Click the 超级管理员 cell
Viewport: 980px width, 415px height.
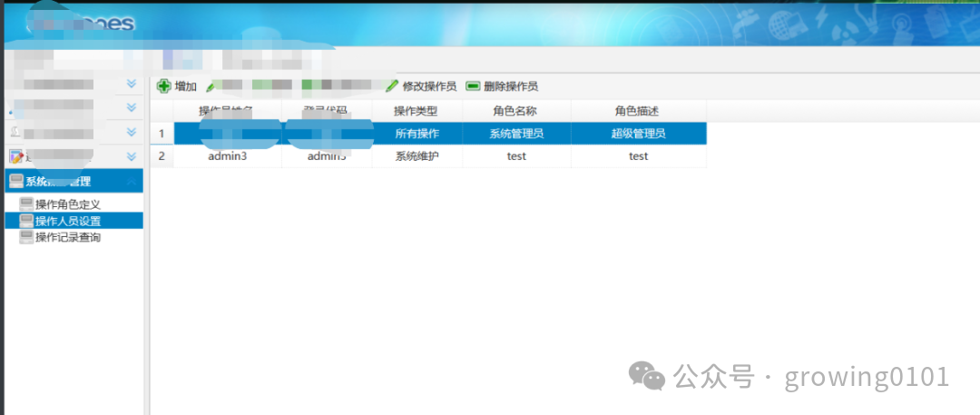pos(638,133)
